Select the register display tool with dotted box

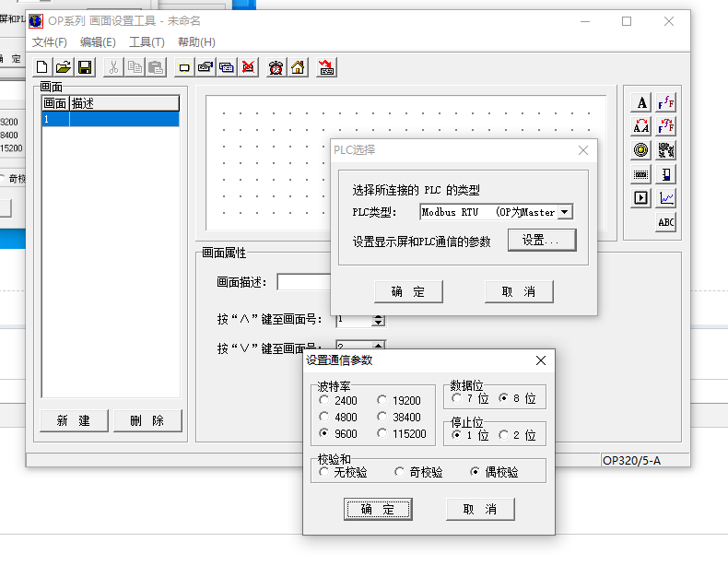pos(641,174)
